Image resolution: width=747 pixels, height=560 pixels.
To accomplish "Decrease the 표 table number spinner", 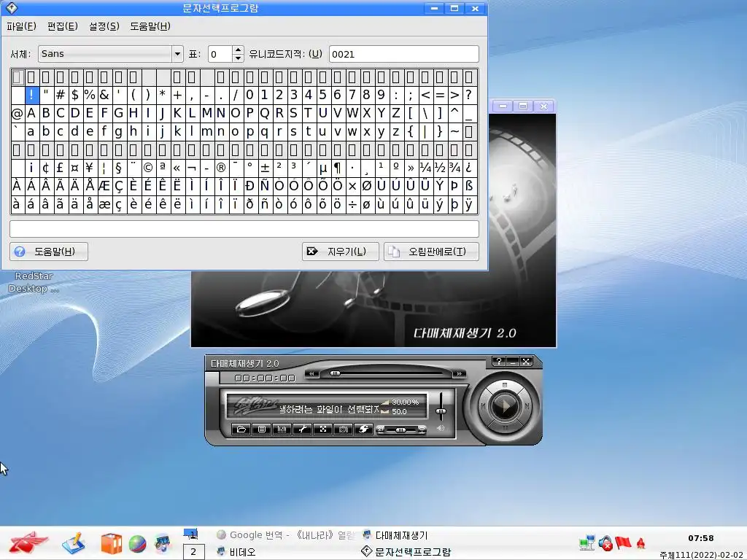I will click(x=239, y=58).
